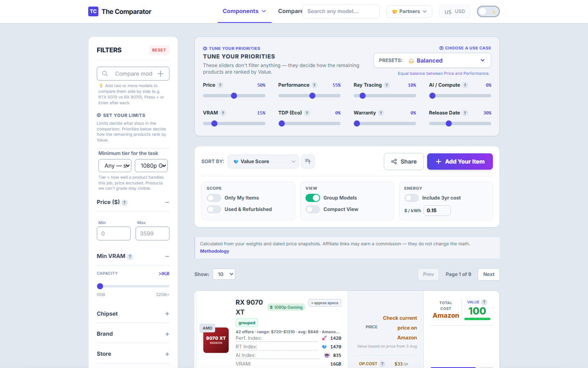This screenshot has height=368, width=588.
Task: Open the VRAM priority help icon
Action: click(223, 113)
